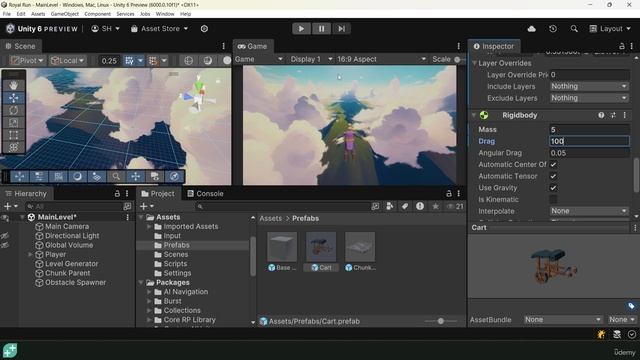Open the Layout dropdown
The image size is (640, 360).
[x=610, y=29]
